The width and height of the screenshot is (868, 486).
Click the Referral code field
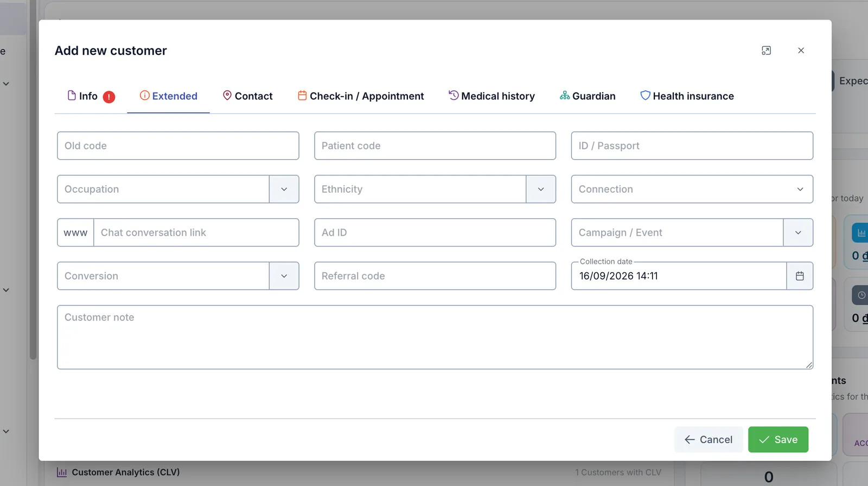coord(435,276)
